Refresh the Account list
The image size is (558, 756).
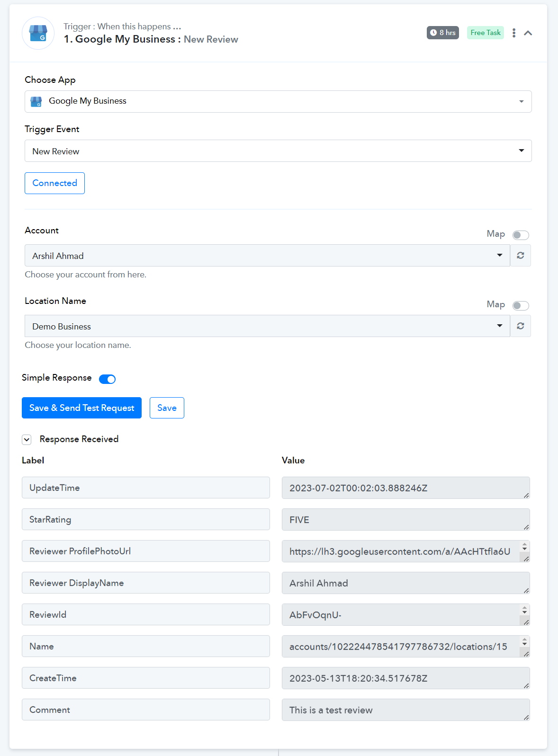[x=521, y=256]
